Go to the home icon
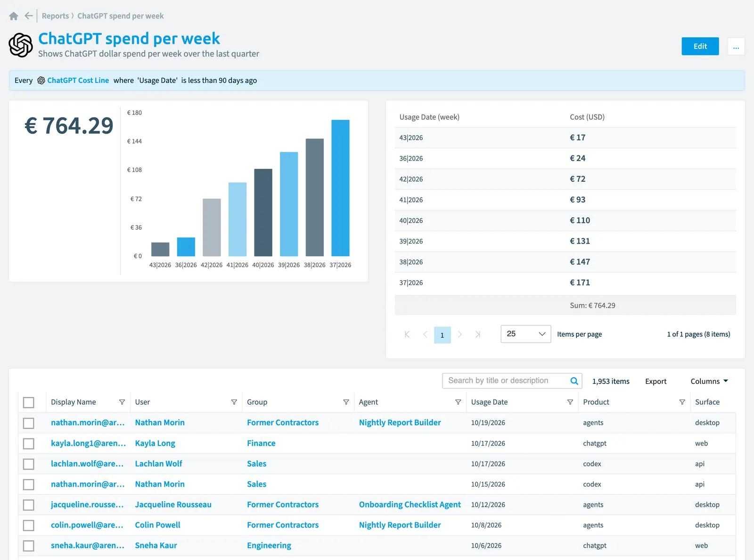 (x=14, y=16)
